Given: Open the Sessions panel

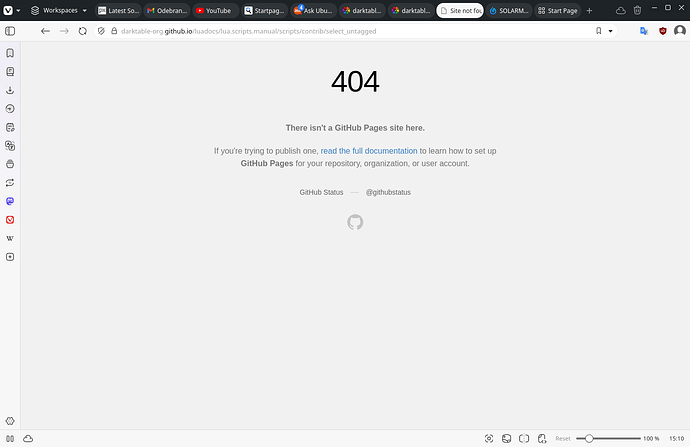Looking at the screenshot, I should (10, 183).
